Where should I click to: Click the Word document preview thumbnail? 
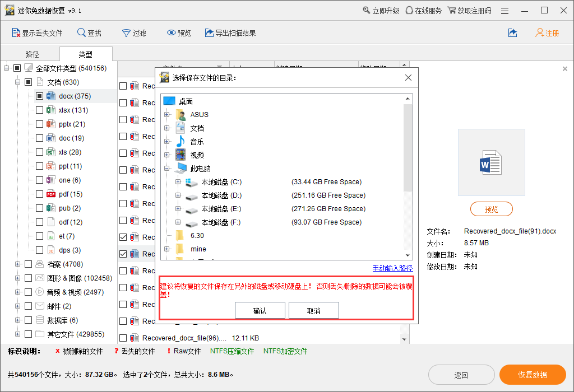pyautogui.click(x=491, y=162)
